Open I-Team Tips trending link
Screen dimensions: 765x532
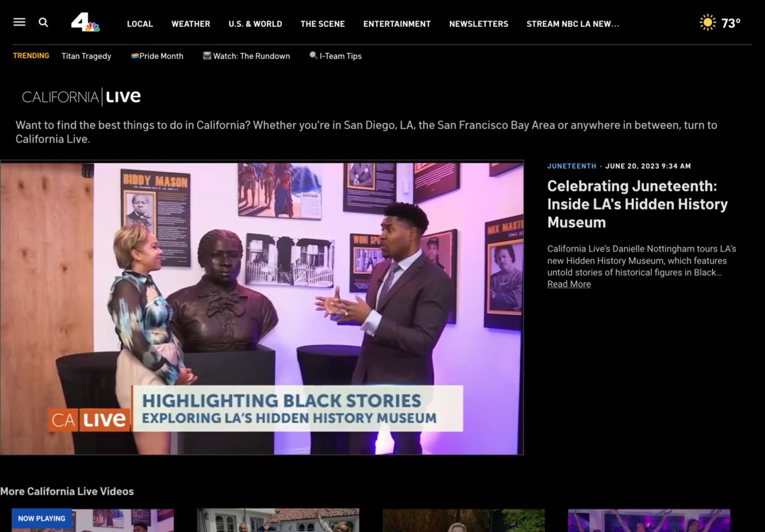pos(336,56)
